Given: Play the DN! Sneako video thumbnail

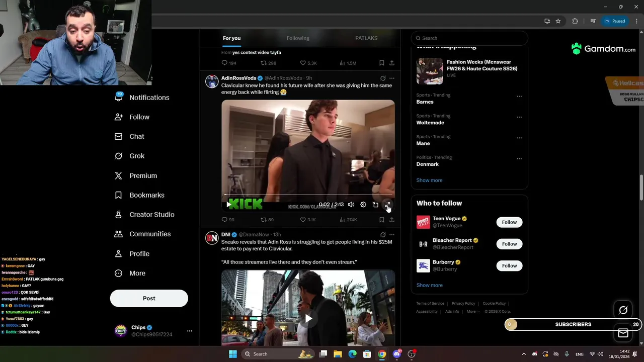Looking at the screenshot, I should (x=308, y=318).
